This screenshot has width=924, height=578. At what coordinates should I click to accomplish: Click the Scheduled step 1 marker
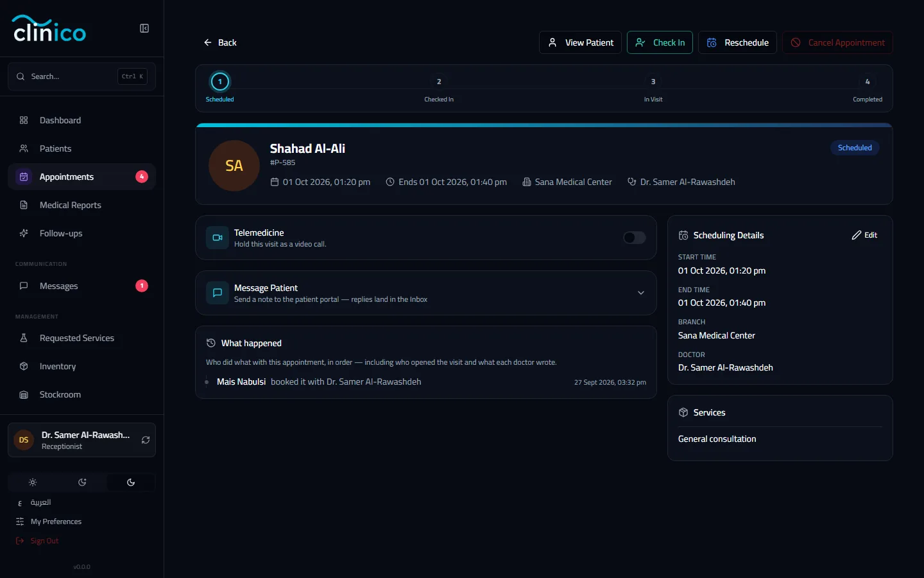220,82
